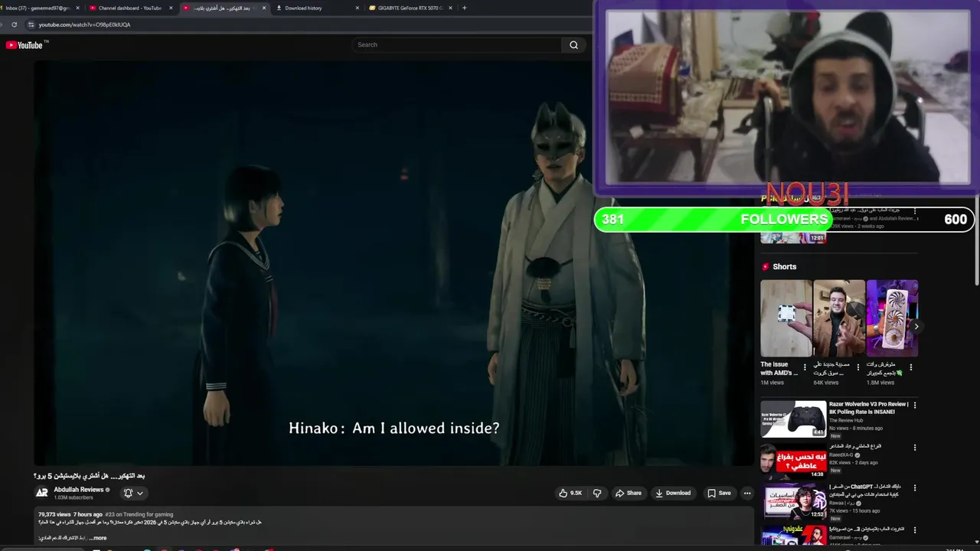Open a new browser tab with plus
This screenshot has width=980, height=551.
point(464,8)
